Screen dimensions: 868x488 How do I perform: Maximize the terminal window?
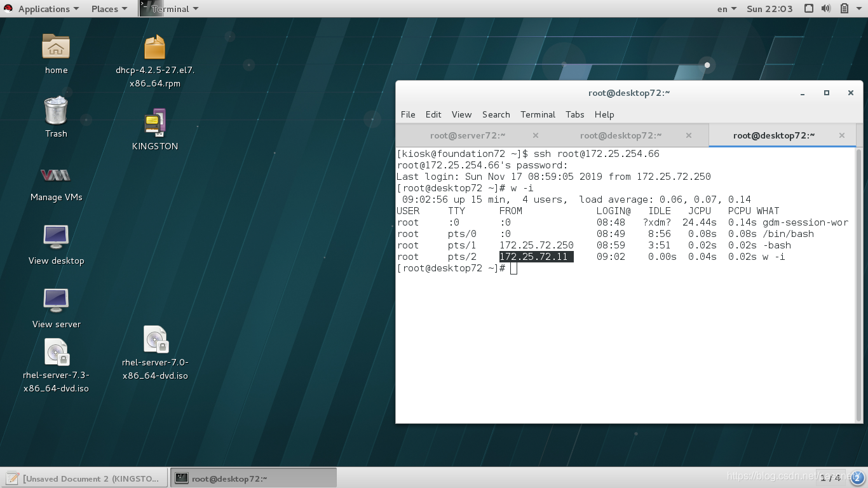coord(827,93)
